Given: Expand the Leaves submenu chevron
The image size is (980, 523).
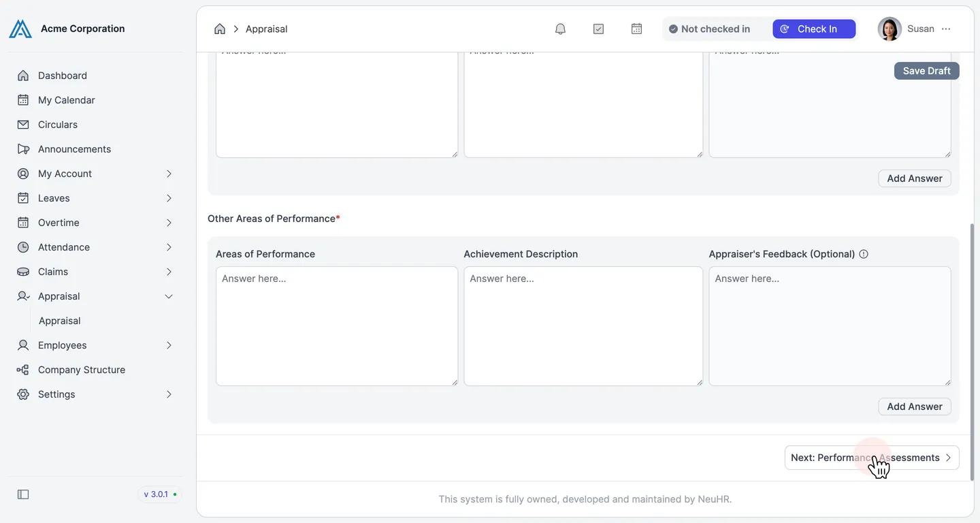Looking at the screenshot, I should pyautogui.click(x=169, y=198).
